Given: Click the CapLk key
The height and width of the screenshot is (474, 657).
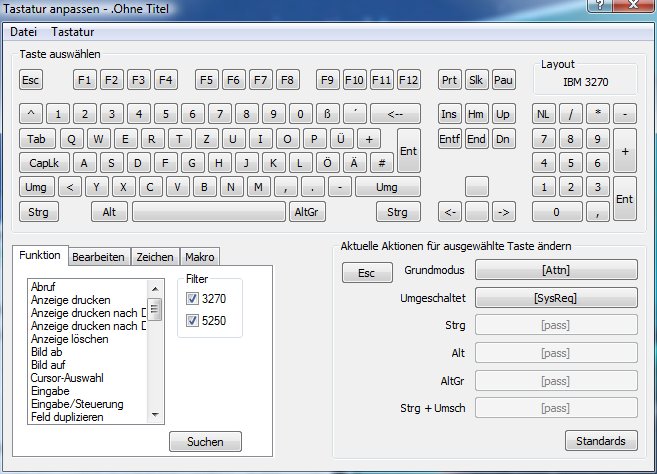Looking at the screenshot, I should [44, 162].
